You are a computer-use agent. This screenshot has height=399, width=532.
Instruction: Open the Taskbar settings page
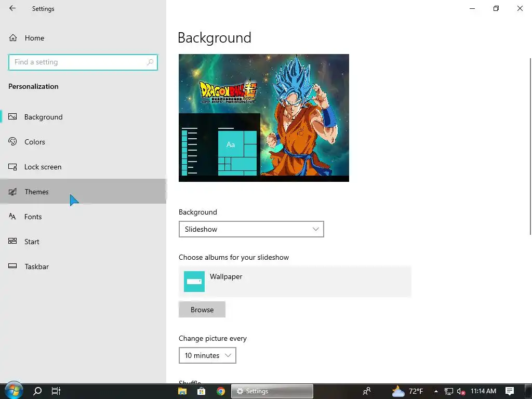coord(83,267)
